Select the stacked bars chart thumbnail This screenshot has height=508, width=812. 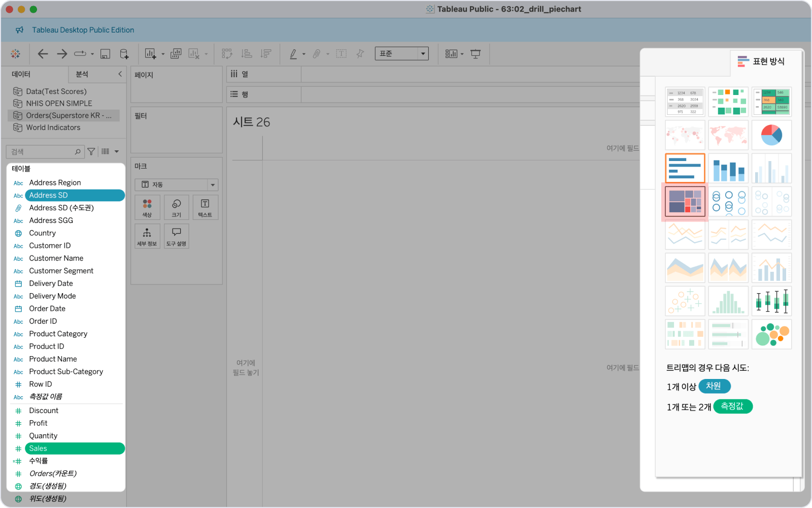click(x=728, y=168)
